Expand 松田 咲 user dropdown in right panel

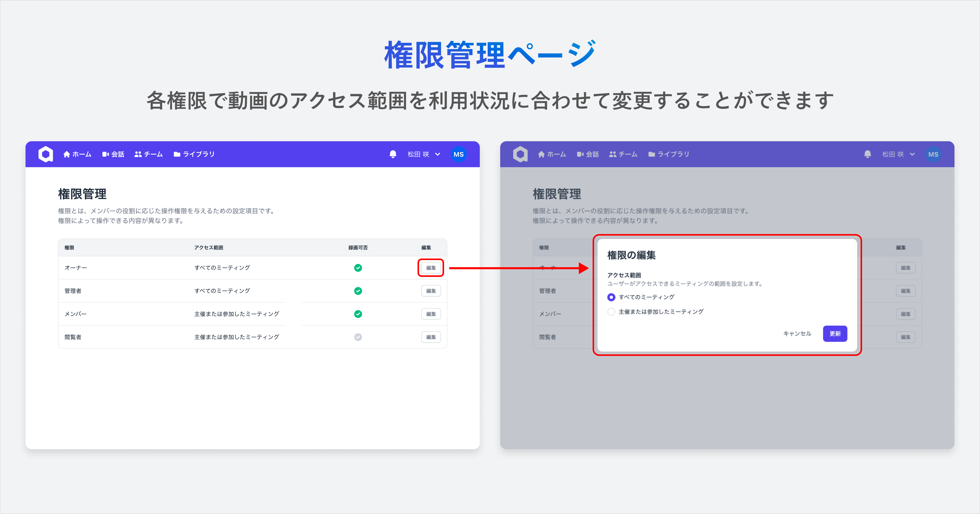[898, 154]
